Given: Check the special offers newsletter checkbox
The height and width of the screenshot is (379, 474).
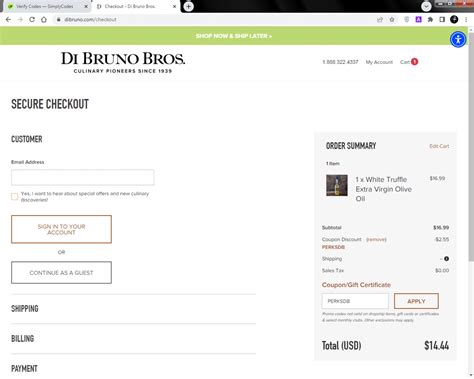Looking at the screenshot, I should [14, 197].
